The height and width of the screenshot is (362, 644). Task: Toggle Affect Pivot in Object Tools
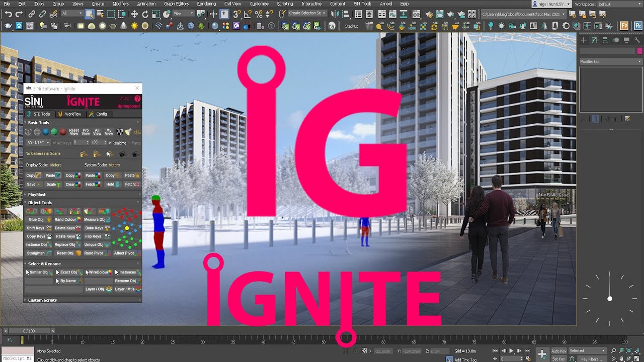pyautogui.click(x=127, y=253)
